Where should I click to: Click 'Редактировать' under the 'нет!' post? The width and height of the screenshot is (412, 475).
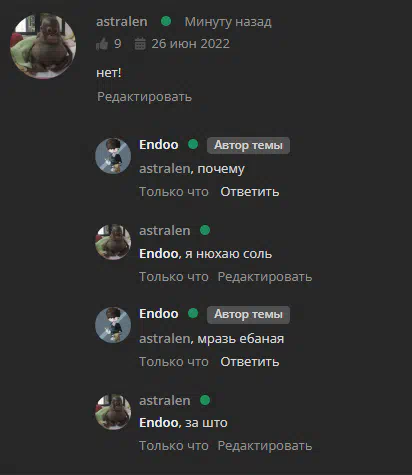[x=144, y=97]
